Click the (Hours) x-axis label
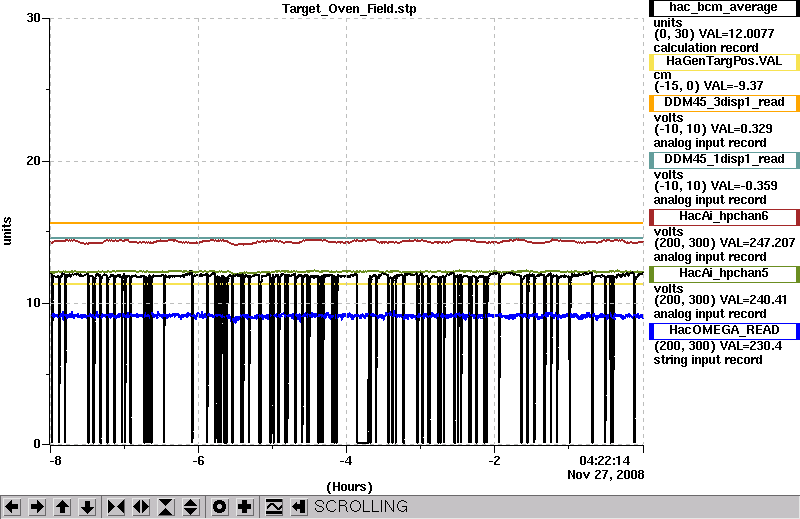This screenshot has width=800, height=519. tap(349, 487)
